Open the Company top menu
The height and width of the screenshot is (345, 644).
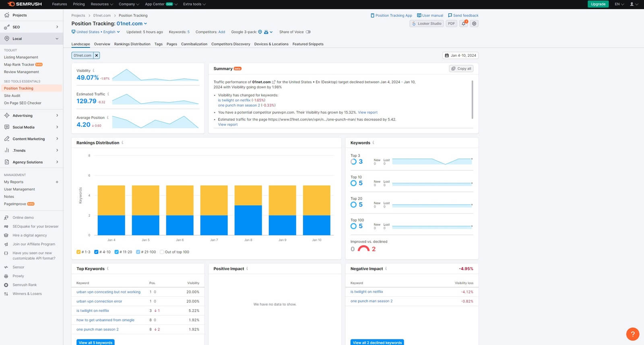(129, 4)
